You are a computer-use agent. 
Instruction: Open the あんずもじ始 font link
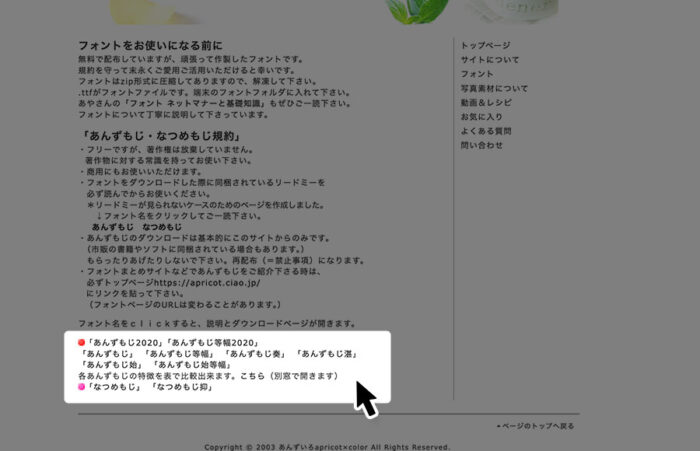[x=114, y=365]
